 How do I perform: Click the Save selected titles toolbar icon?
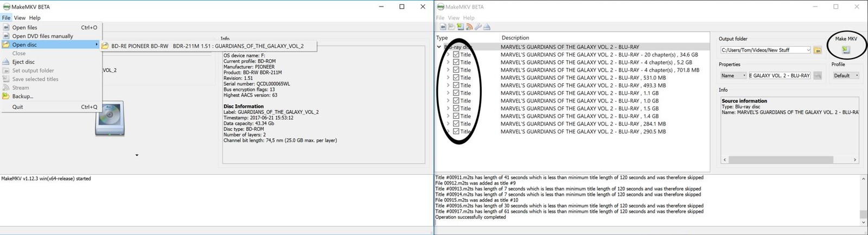(460, 27)
